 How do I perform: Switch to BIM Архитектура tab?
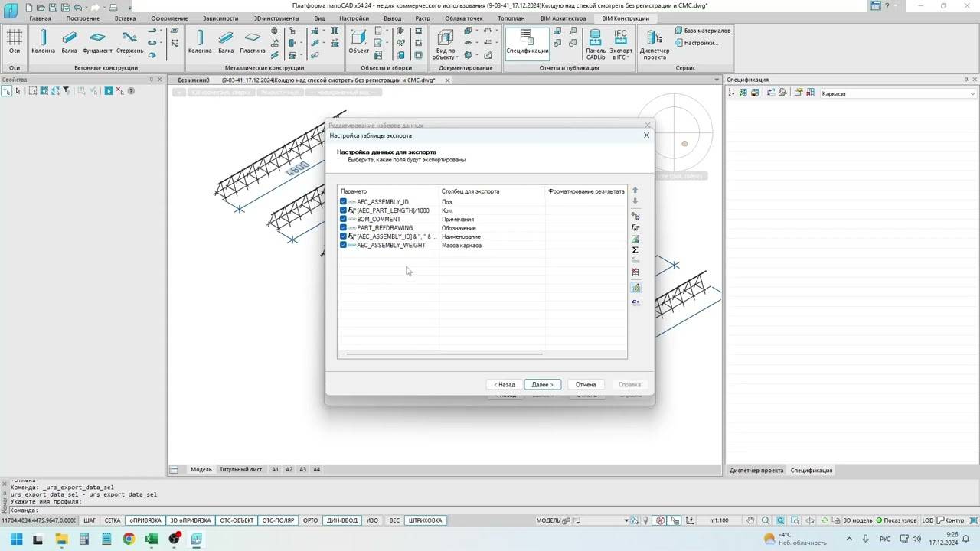pos(563,18)
